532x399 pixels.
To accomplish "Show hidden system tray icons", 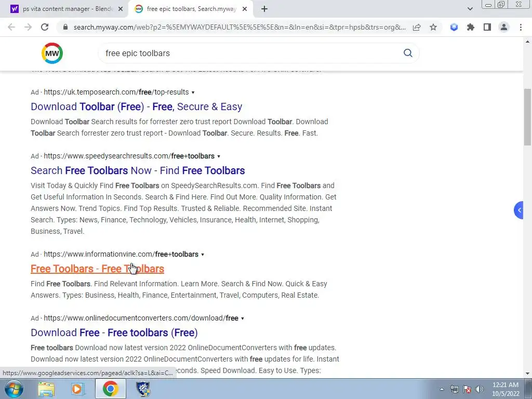I will pyautogui.click(x=442, y=390).
